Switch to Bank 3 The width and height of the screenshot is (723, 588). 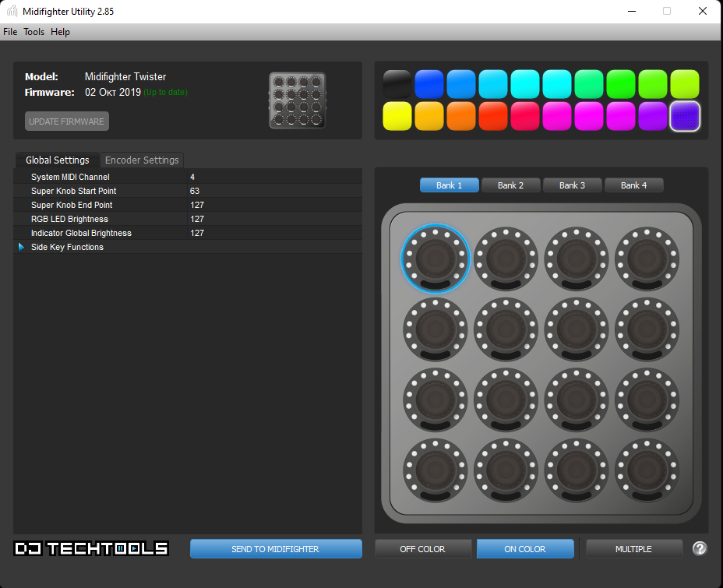(572, 185)
